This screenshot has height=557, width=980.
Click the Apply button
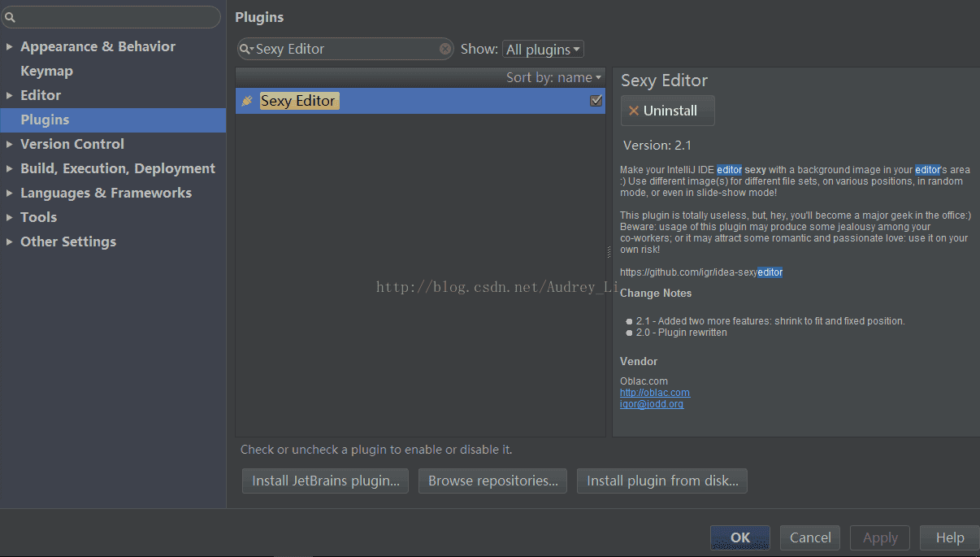point(880,537)
